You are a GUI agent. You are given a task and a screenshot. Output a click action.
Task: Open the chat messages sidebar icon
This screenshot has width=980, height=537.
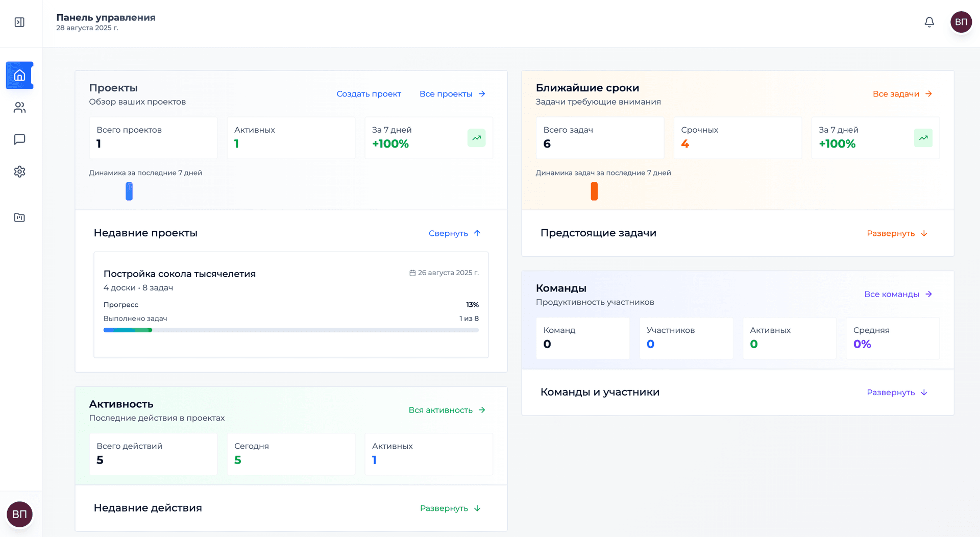coord(19,139)
